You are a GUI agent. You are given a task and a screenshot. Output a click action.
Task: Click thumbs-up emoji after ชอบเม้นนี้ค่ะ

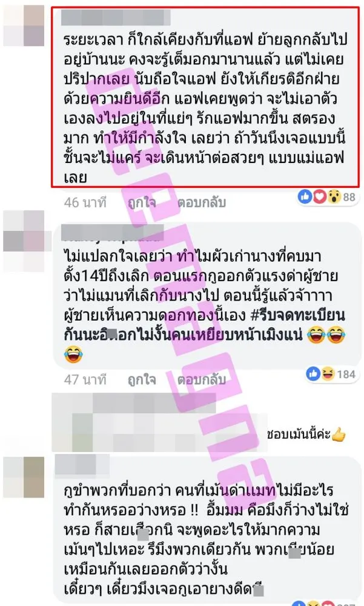click(339, 435)
